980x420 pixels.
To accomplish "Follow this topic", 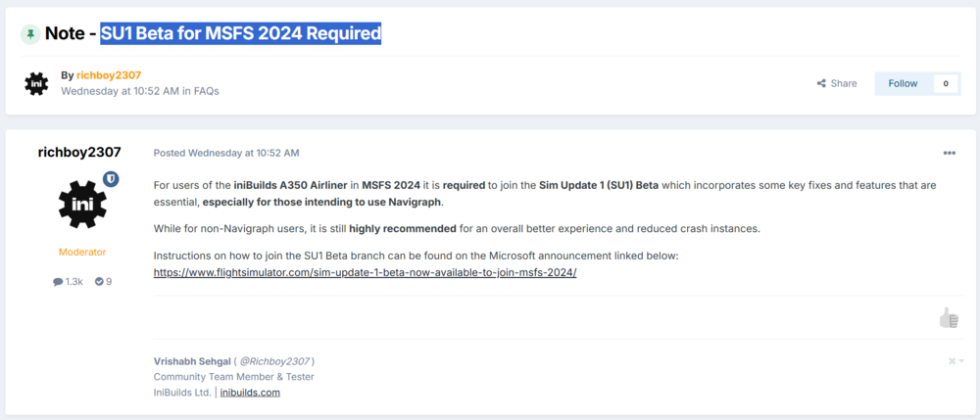I will pos(903,83).
